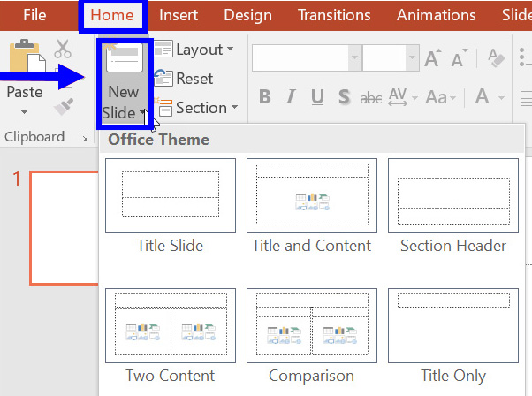Open the font name combo box

click(306, 58)
